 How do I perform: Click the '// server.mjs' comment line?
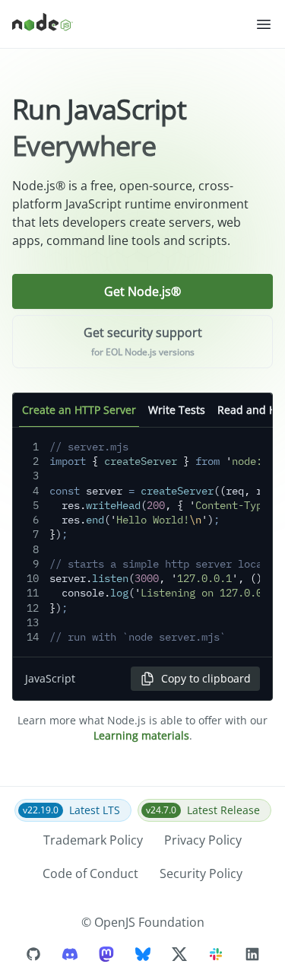point(89,447)
